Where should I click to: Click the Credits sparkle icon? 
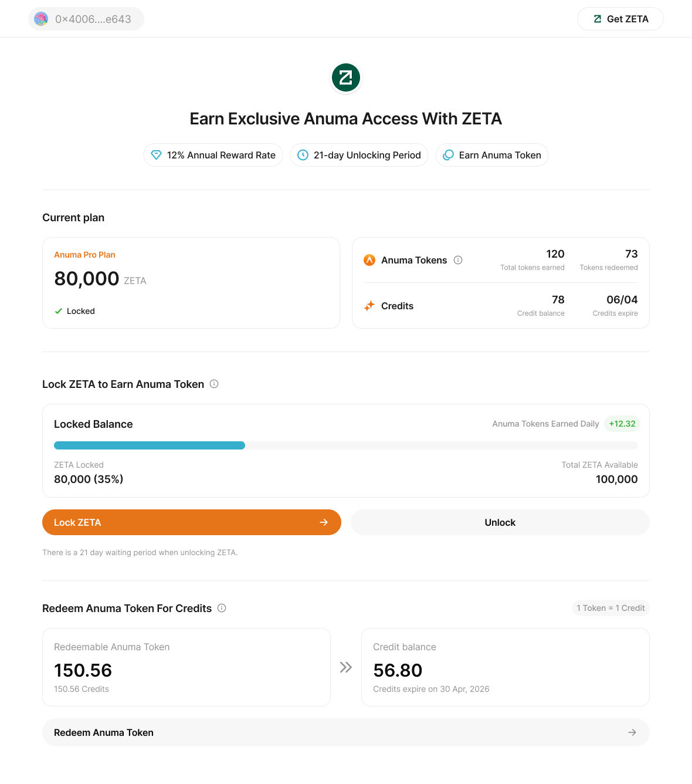coord(369,306)
